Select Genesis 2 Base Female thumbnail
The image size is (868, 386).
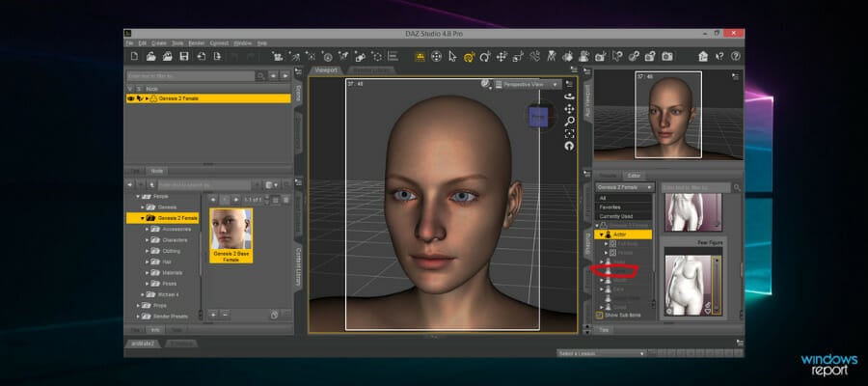[231, 235]
